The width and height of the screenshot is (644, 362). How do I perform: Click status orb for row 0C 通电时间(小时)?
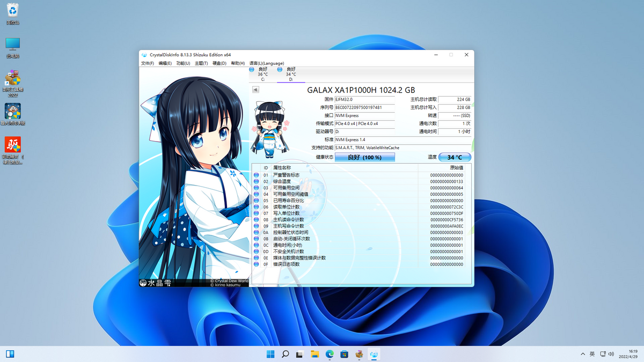click(x=257, y=245)
